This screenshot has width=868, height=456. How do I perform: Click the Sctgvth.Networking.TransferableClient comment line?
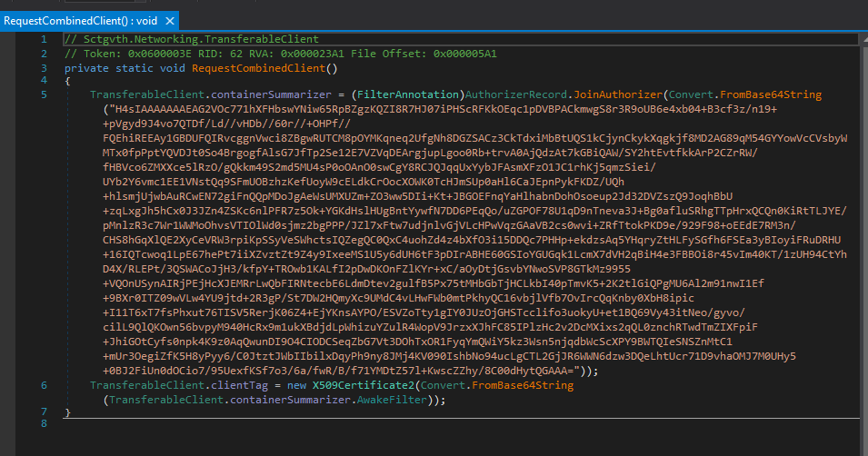191,39
